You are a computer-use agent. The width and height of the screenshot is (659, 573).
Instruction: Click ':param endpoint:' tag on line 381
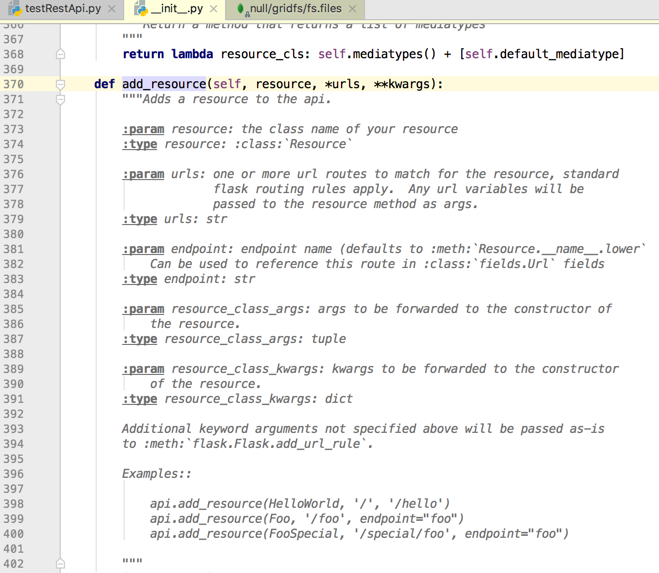(x=177, y=249)
